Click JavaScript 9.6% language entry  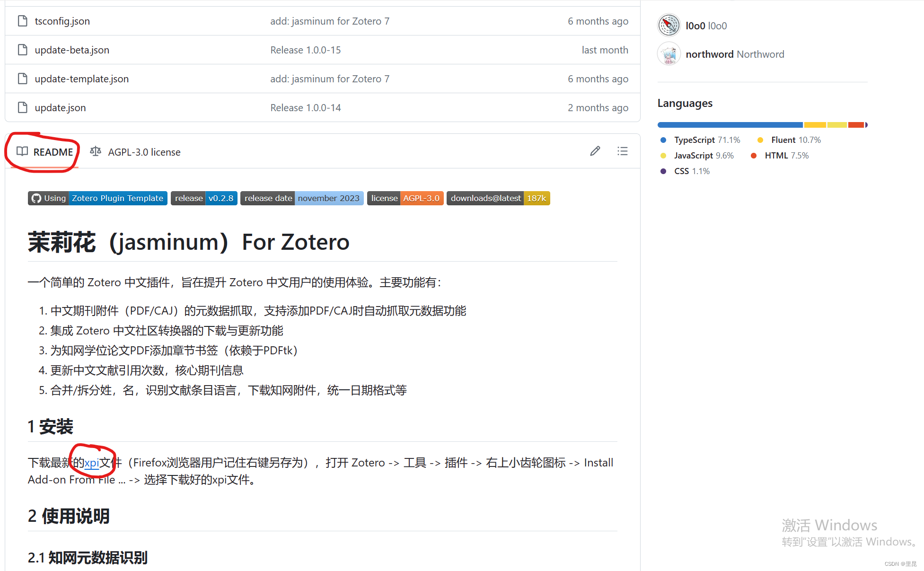coord(697,155)
